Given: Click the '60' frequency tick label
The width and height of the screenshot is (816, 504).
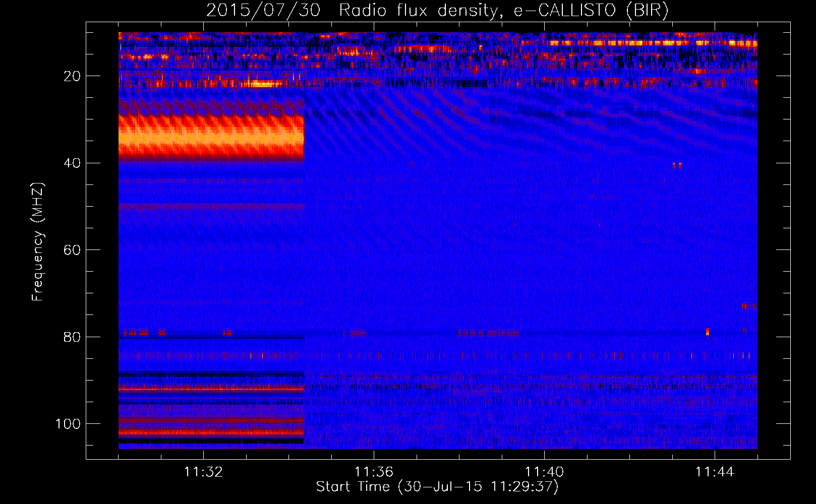Looking at the screenshot, I should pyautogui.click(x=73, y=250).
